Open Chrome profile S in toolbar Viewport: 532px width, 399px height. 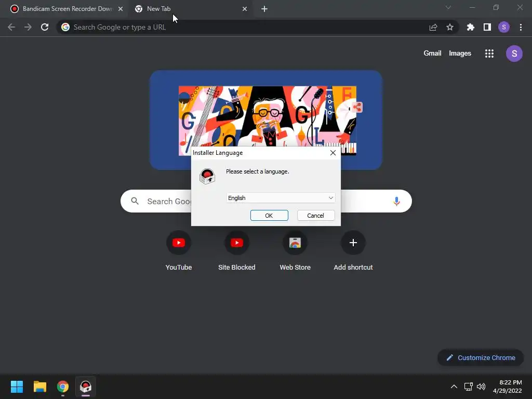[504, 27]
